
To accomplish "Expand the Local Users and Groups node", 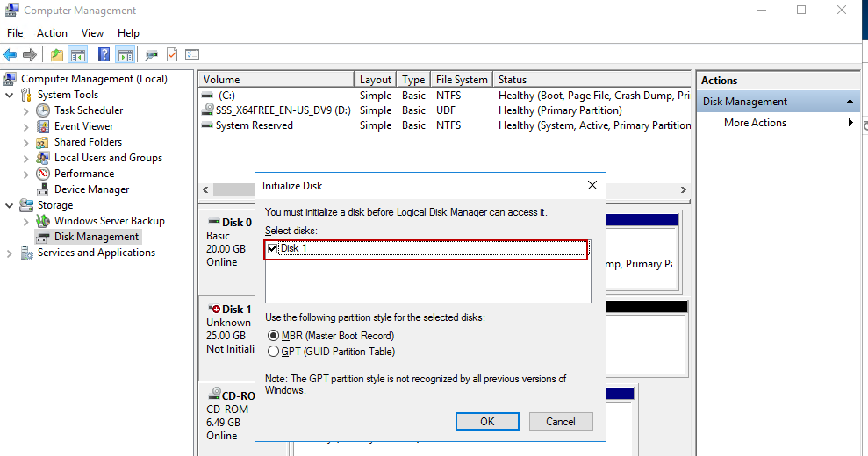I will [x=26, y=158].
